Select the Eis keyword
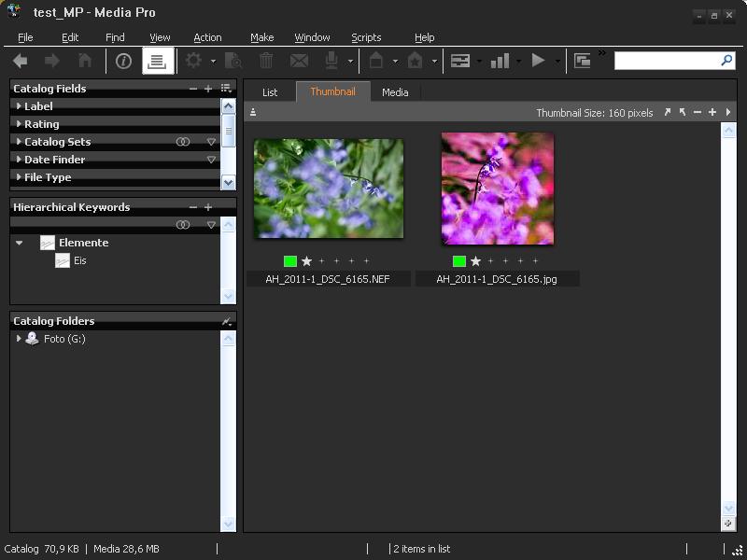Screen dimensions: 747x560 pos(80,260)
